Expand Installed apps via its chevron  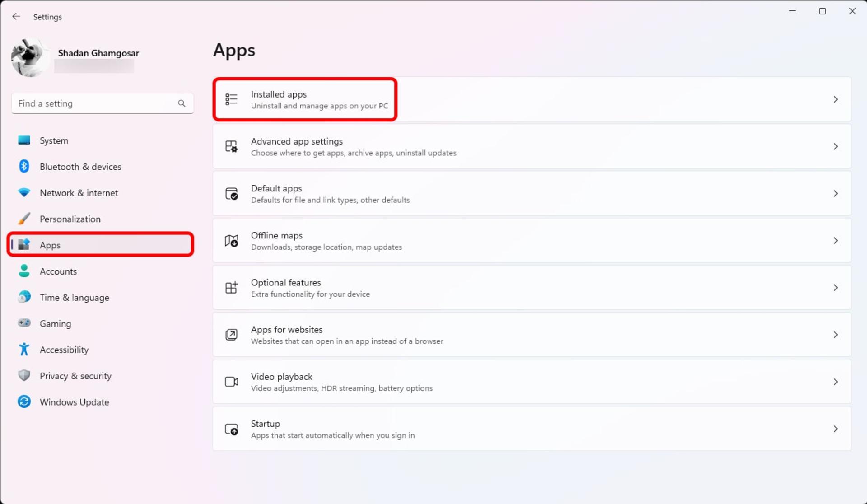835,99
